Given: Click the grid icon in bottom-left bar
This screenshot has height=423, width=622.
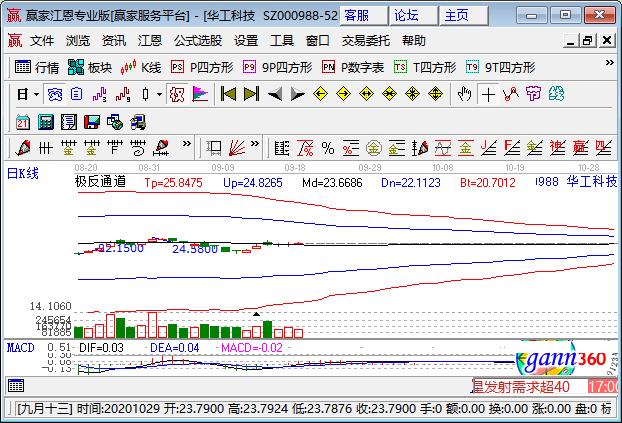Looking at the screenshot, I should coord(16,386).
